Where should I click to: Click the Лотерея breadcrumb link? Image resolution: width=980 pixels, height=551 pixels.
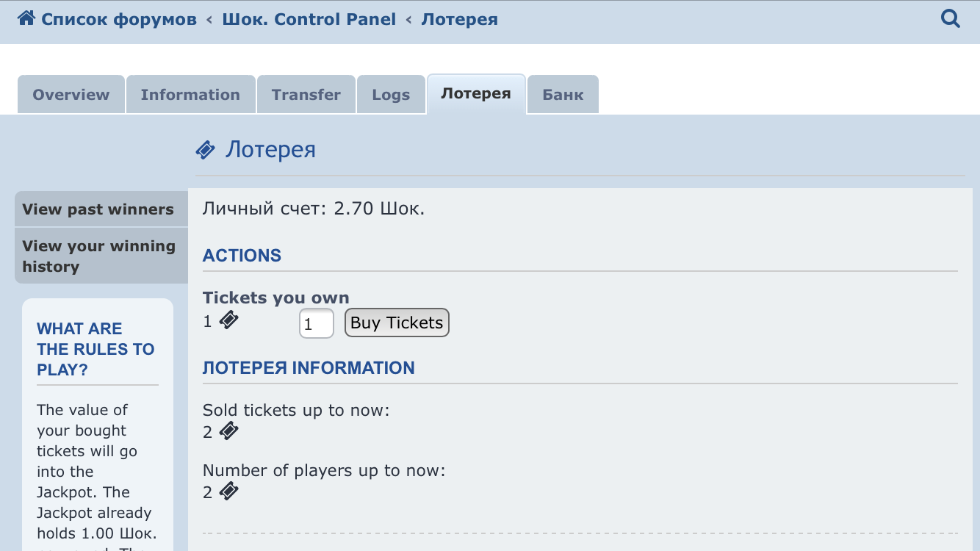pyautogui.click(x=459, y=19)
